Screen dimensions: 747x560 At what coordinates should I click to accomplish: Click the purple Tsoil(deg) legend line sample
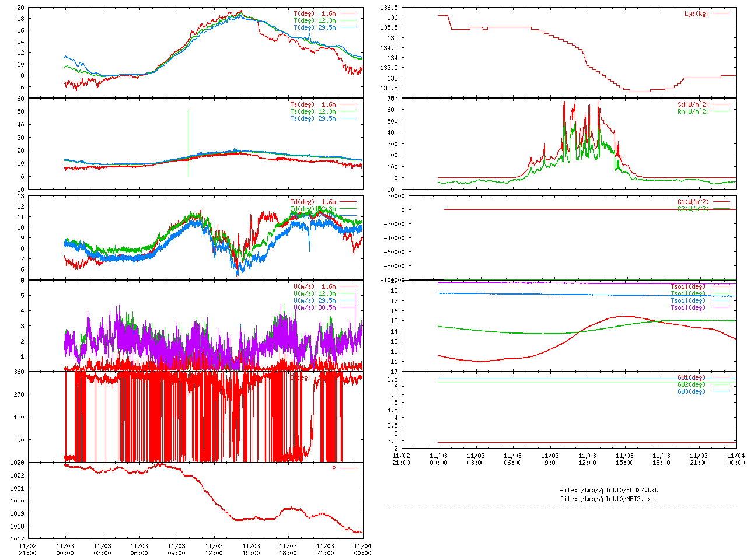tap(721, 307)
